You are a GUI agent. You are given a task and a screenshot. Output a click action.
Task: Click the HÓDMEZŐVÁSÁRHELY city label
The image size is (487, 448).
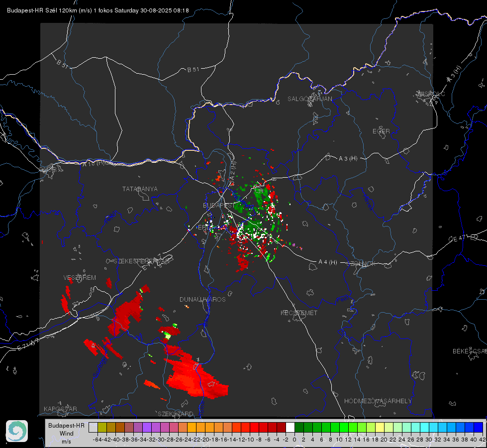378,401
